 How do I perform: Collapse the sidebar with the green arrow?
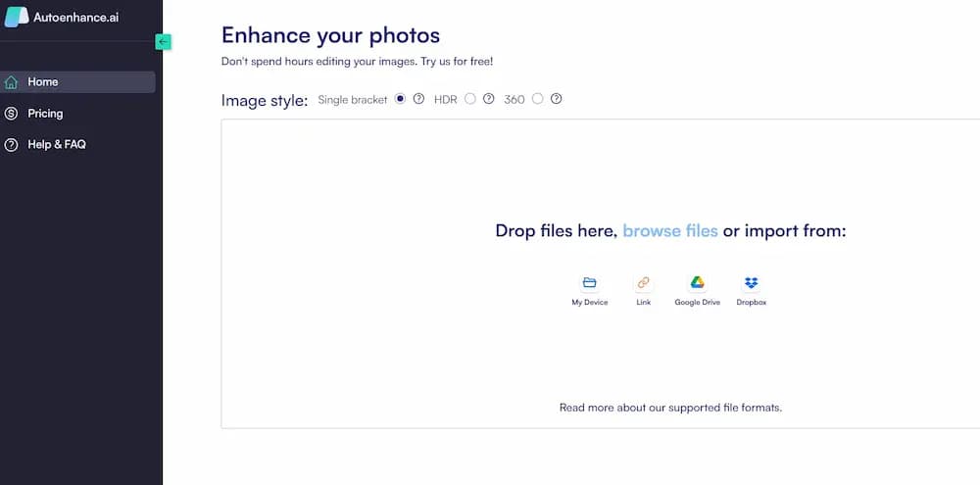[164, 42]
